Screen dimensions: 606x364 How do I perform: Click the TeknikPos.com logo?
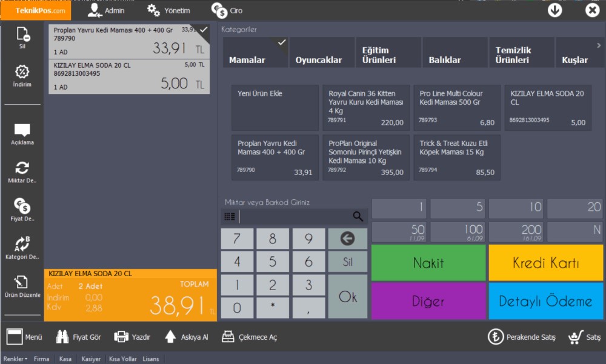36,10
